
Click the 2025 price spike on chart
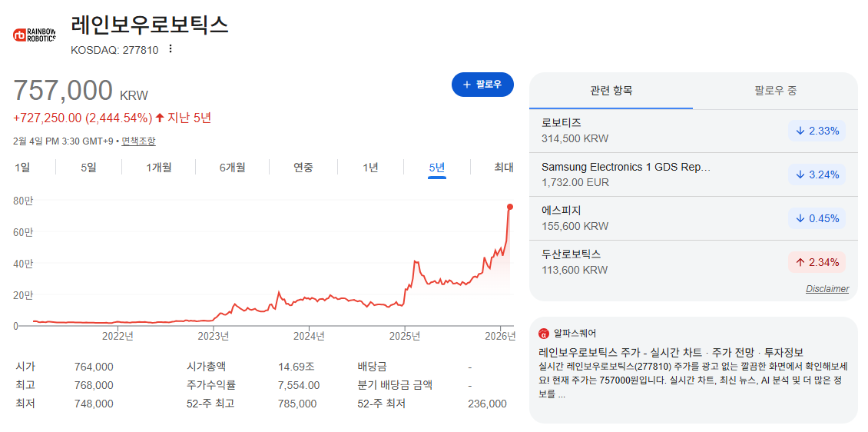point(416,261)
